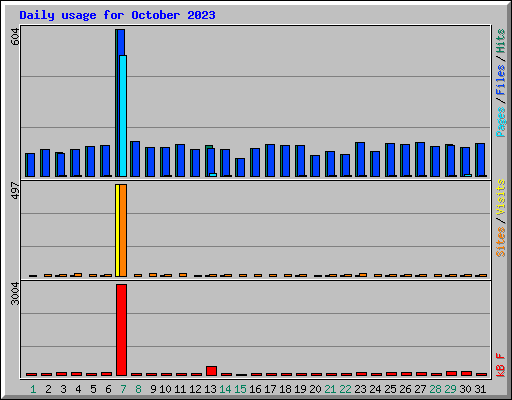Click day label 21 on the x-axis
The width and height of the screenshot is (512, 400).
[330, 389]
